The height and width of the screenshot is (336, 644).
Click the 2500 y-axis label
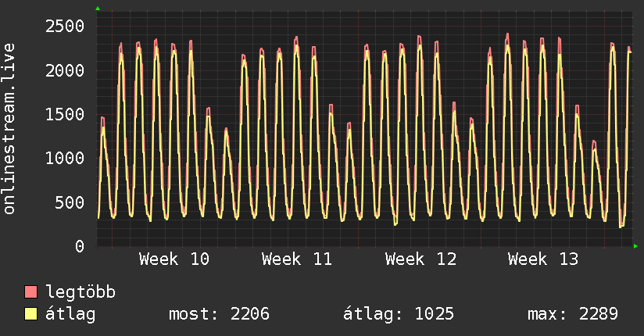point(65,27)
